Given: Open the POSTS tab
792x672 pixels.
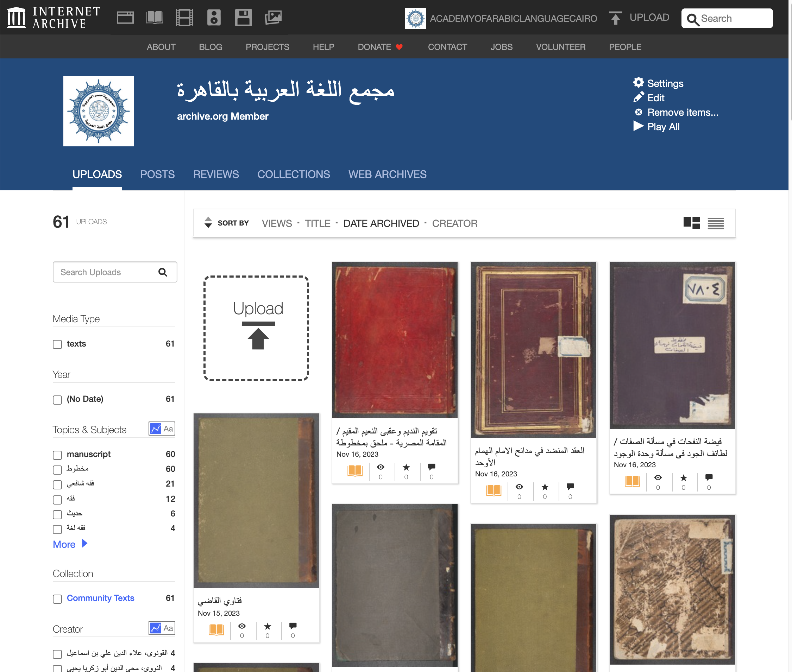Looking at the screenshot, I should point(157,175).
